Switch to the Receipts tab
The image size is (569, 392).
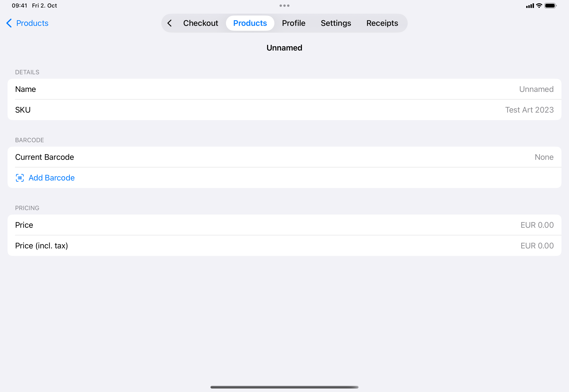click(x=382, y=23)
